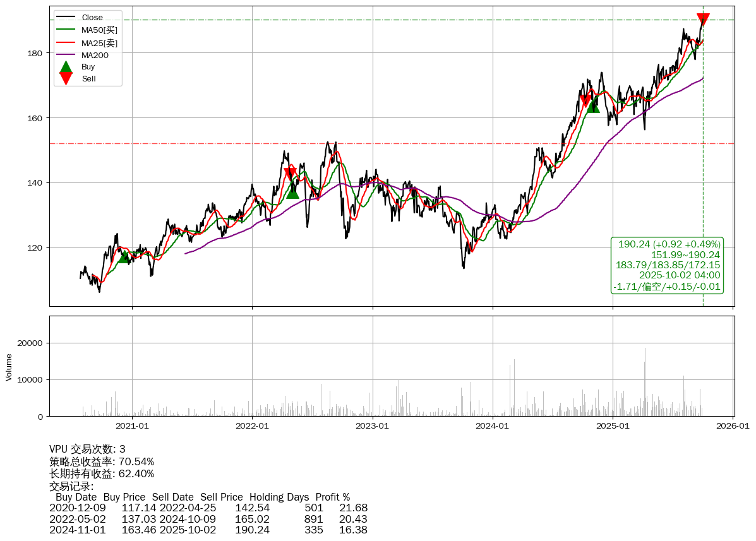Click the Holding Days column header
Viewport: 756px width, 541px height.
click(279, 497)
